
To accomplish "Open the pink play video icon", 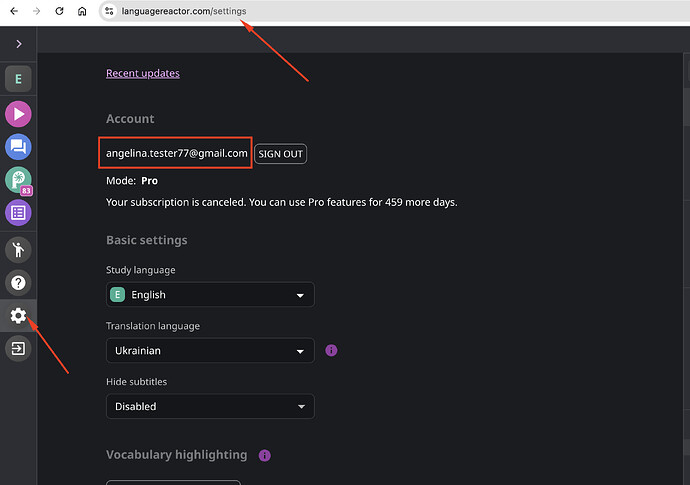I will point(18,114).
